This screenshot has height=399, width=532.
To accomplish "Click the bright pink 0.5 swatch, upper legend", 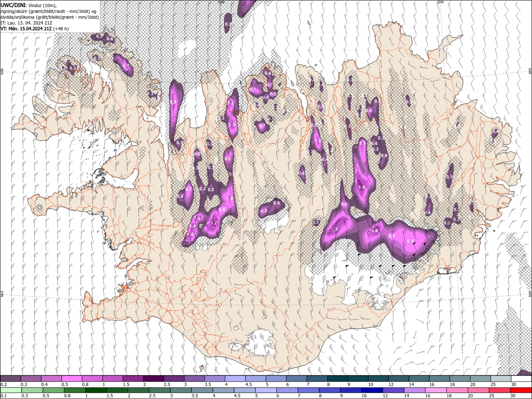I will [x=71, y=379].
